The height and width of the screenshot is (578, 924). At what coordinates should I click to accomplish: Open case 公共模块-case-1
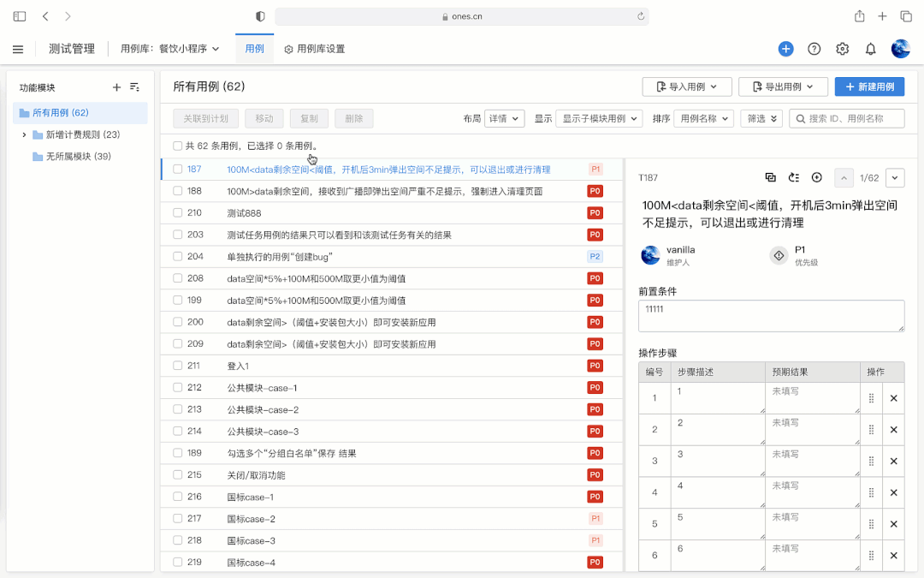(x=263, y=388)
